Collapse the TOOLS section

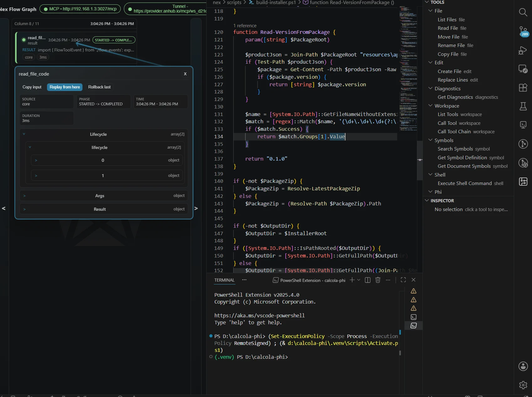[x=427, y=2]
